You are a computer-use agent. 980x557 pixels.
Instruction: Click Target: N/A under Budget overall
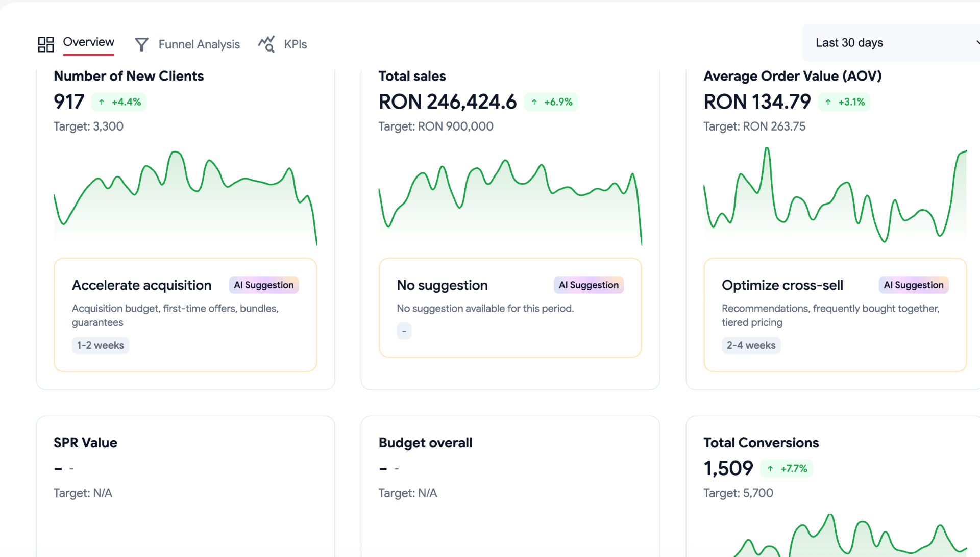point(408,493)
